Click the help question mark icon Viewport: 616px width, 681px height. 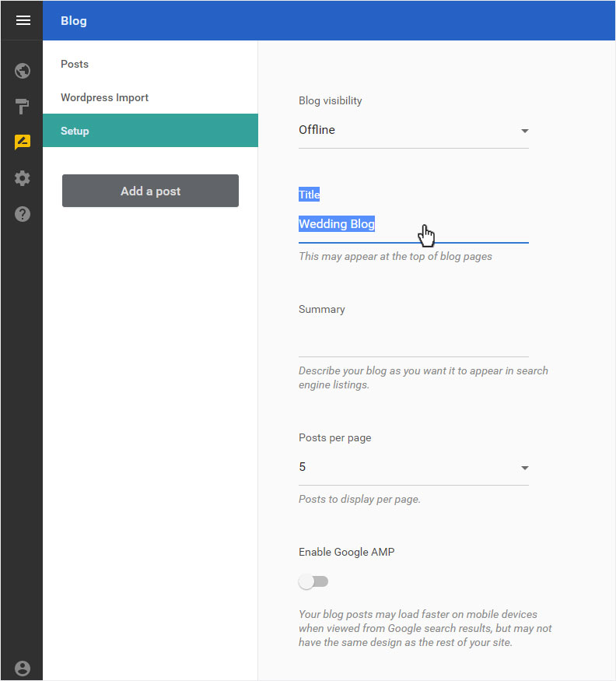[22, 214]
